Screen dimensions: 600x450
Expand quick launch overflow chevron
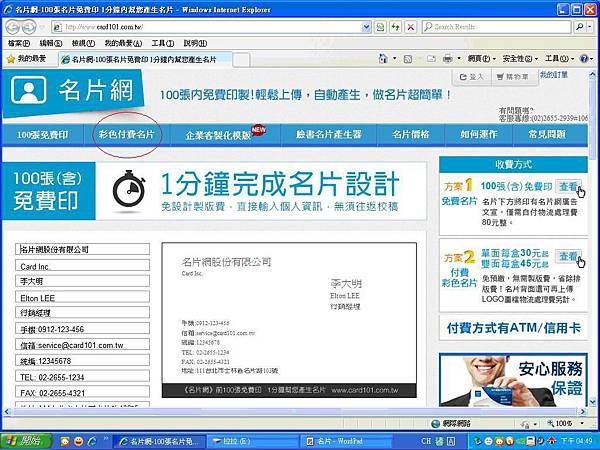click(x=105, y=439)
